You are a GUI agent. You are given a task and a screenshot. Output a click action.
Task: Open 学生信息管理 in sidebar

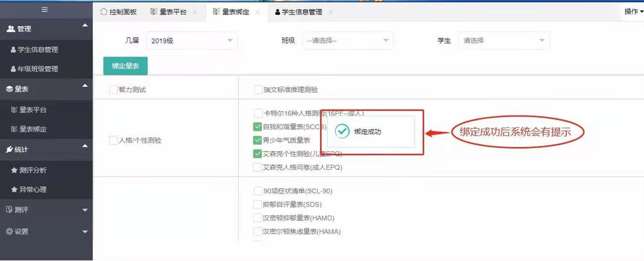(x=38, y=50)
